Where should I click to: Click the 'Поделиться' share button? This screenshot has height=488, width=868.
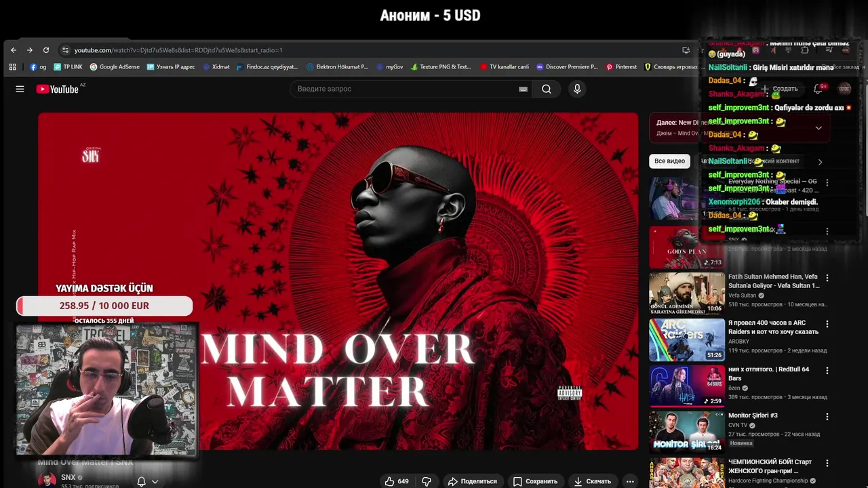pyautogui.click(x=473, y=481)
